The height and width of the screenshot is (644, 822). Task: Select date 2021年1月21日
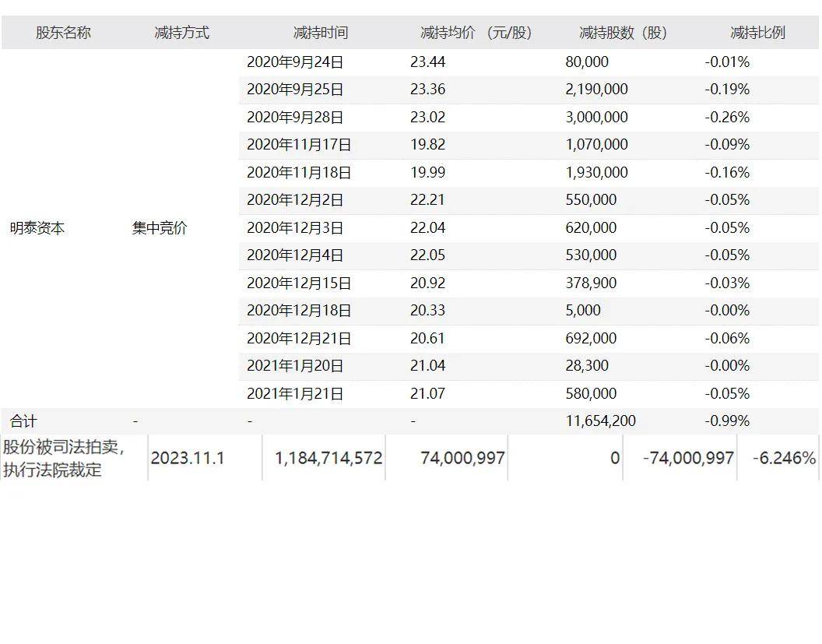coord(295,393)
